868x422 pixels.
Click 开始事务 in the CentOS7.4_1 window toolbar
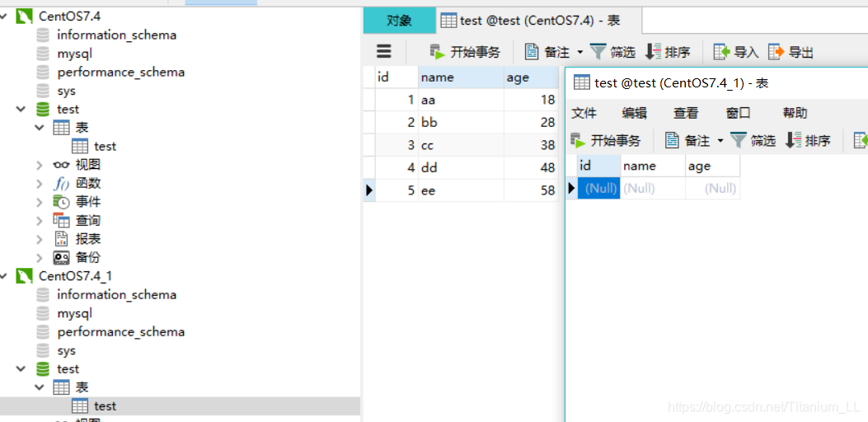click(605, 141)
